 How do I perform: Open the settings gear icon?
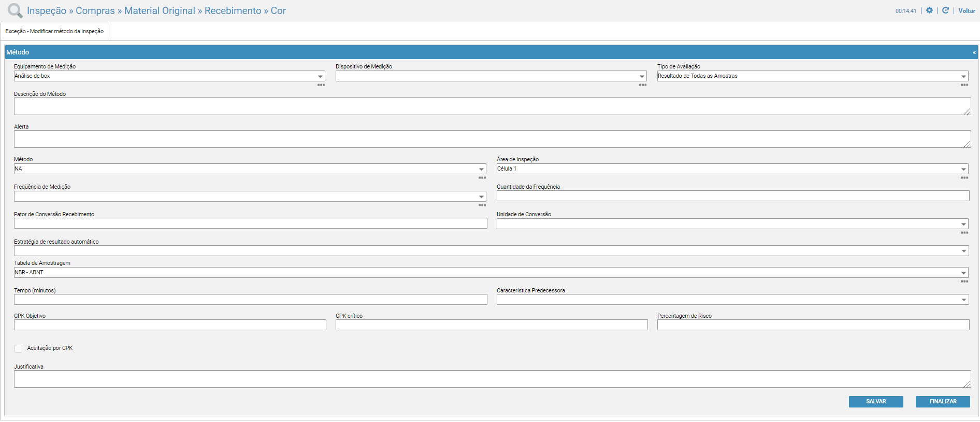click(929, 10)
